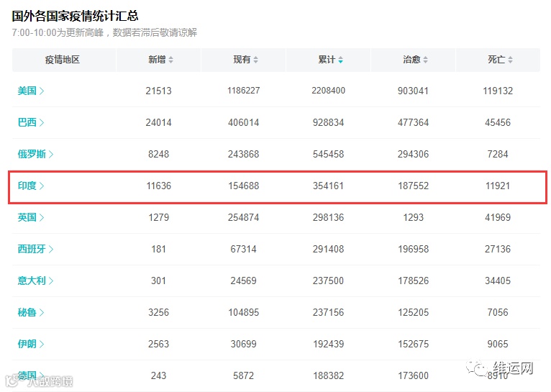Select the US deaths value 119132
The width and height of the screenshot is (551, 392).
click(x=498, y=91)
